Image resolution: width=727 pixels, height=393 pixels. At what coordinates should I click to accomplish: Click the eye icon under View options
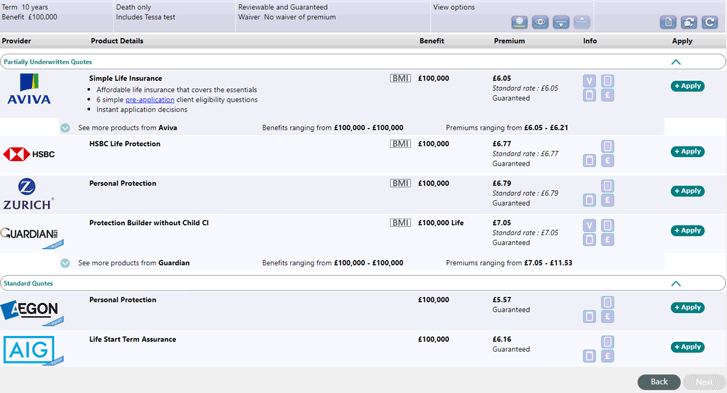pos(540,22)
